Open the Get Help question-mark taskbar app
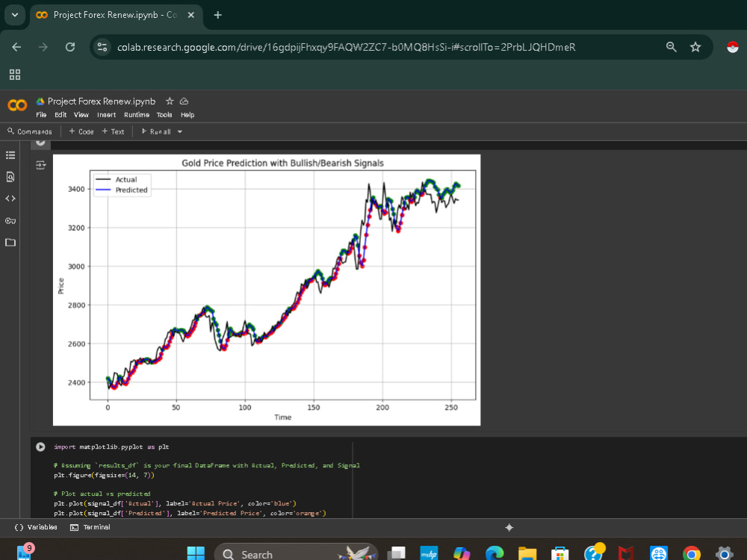Viewport: 747px width, 560px height. click(x=593, y=553)
